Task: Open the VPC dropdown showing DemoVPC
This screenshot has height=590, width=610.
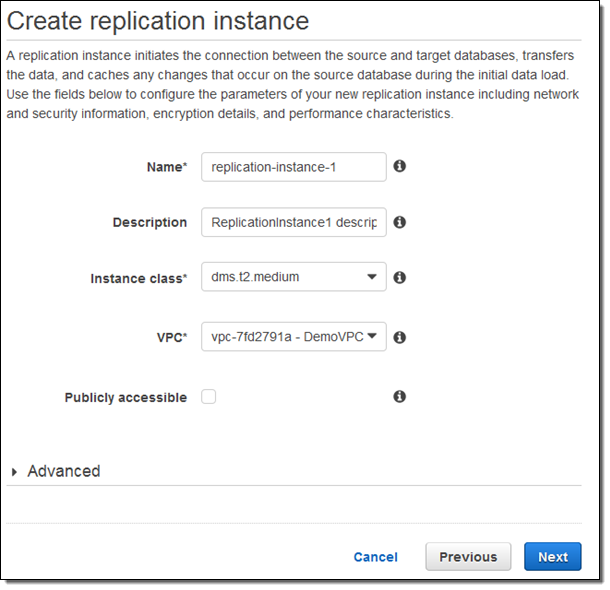Action: pyautogui.click(x=293, y=337)
